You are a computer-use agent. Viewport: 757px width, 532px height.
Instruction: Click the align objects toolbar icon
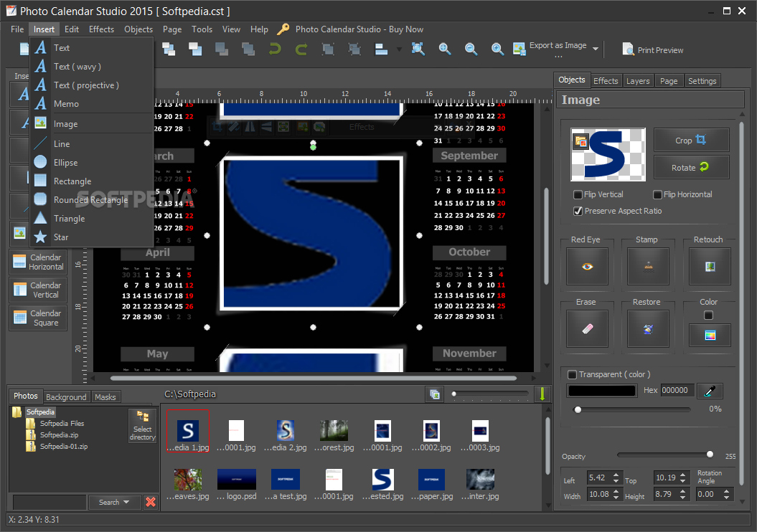tap(382, 49)
